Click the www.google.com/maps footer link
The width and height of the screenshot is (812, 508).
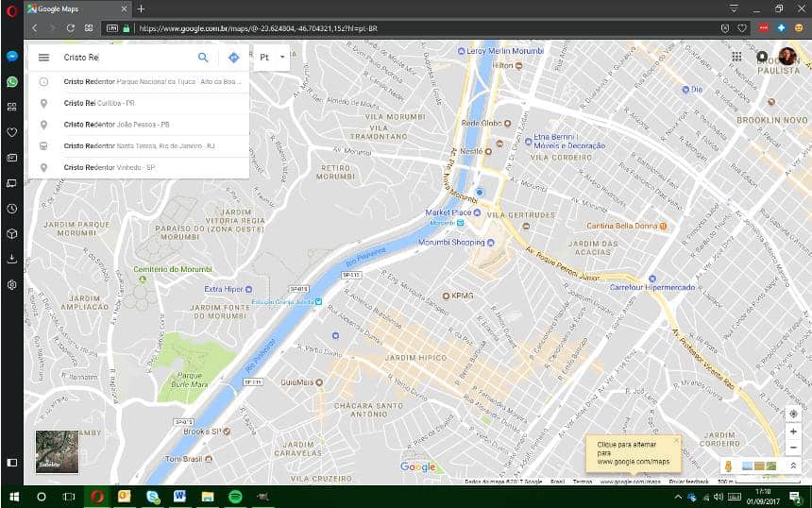coord(630,482)
